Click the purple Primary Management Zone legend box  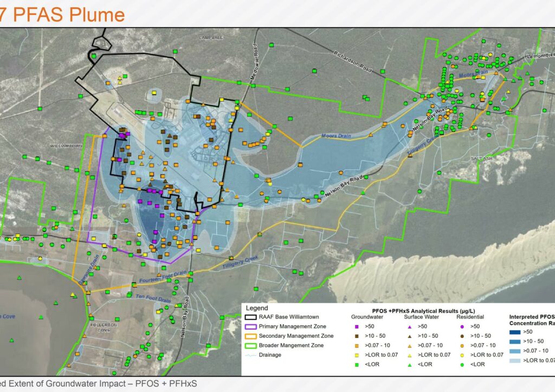251,326
